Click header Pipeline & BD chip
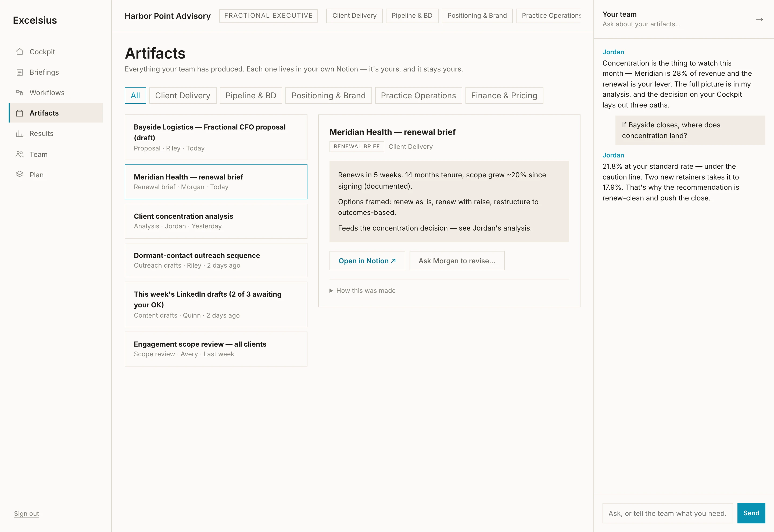Screen dimensions: 774x532 (x=412, y=16)
